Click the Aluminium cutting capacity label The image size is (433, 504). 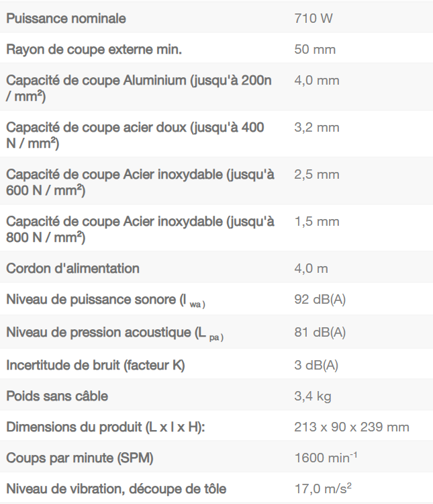click(x=139, y=89)
